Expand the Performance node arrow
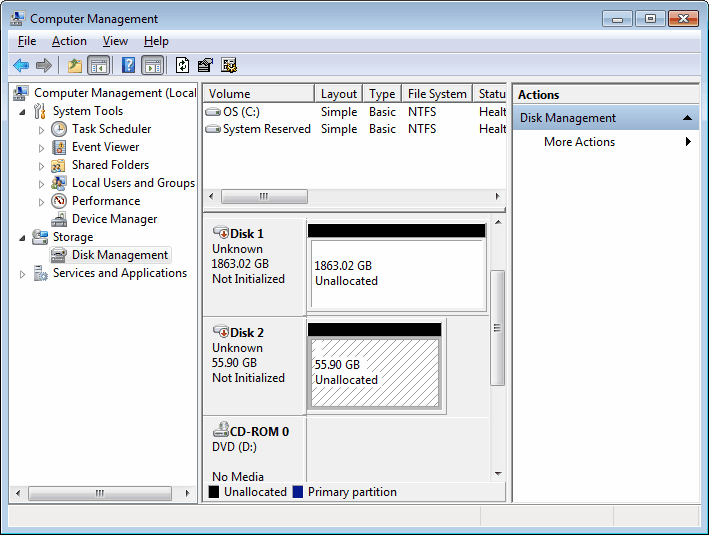Screen dimensions: 709x535 pyautogui.click(x=41, y=202)
